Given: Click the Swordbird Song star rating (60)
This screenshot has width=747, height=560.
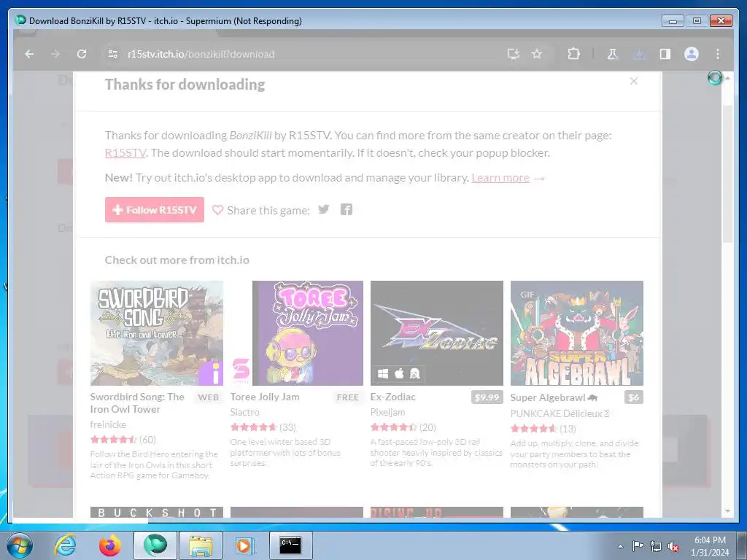Looking at the screenshot, I should (x=123, y=440).
